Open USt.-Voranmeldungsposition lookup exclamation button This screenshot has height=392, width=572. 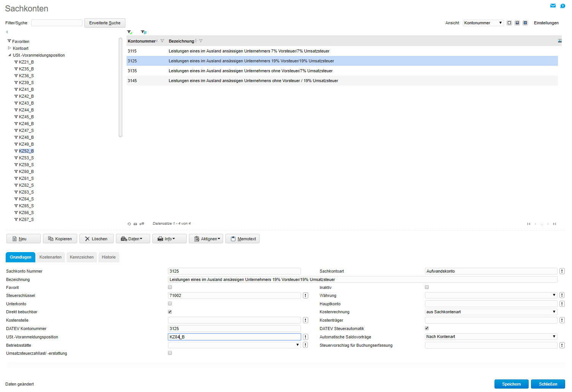(x=305, y=337)
